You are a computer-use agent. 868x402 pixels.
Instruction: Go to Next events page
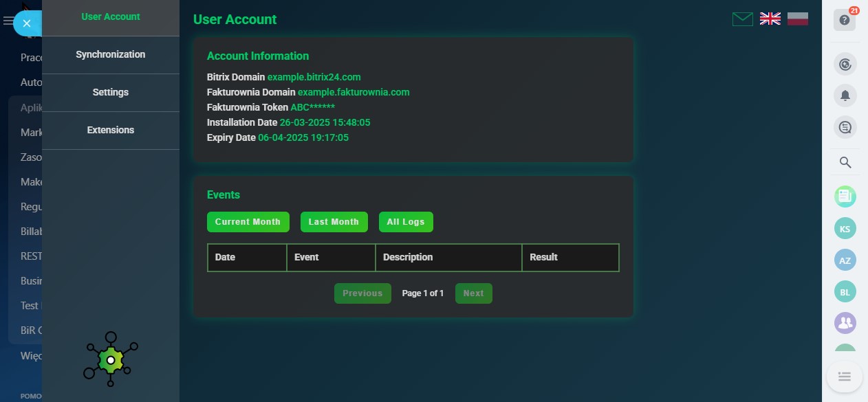(x=473, y=293)
